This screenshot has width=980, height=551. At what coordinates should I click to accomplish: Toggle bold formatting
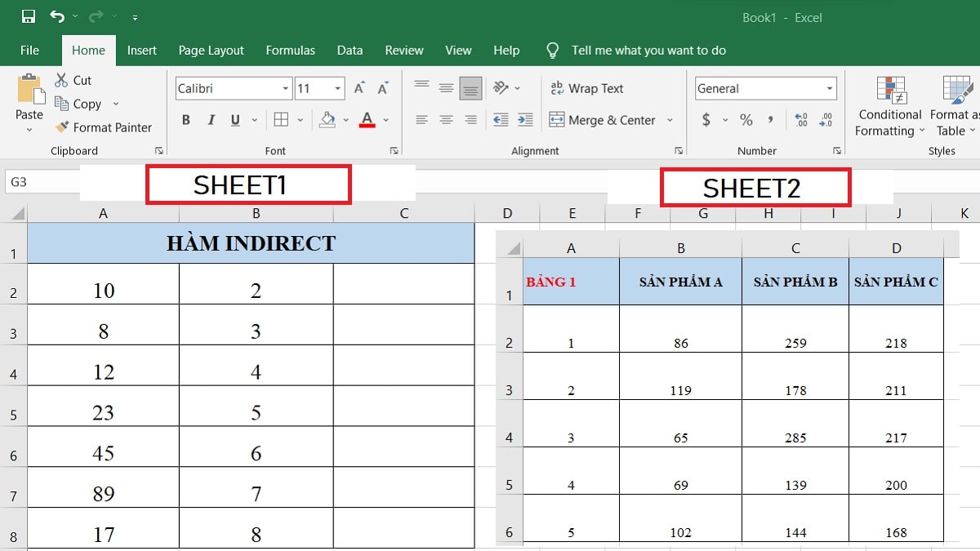point(185,119)
